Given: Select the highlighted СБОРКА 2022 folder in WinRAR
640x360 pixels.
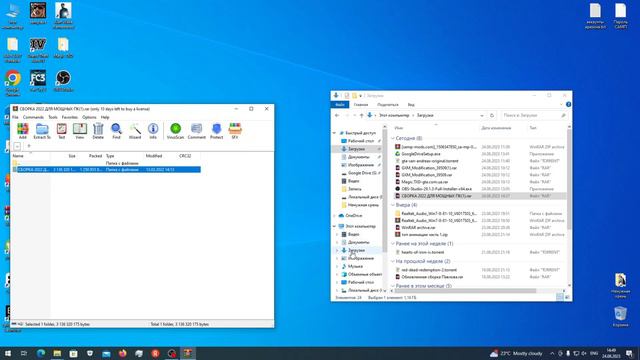Looking at the screenshot, I should 106,169.
